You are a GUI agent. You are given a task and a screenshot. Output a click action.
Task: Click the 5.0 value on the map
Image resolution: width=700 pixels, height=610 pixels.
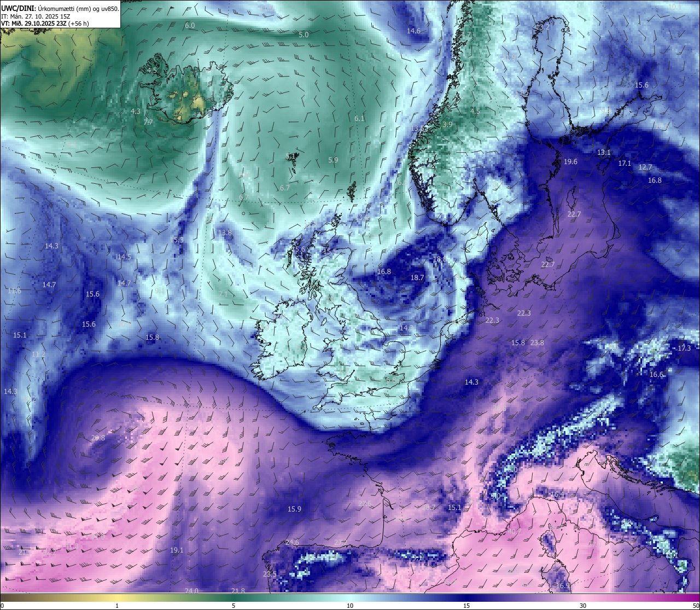(x=304, y=34)
